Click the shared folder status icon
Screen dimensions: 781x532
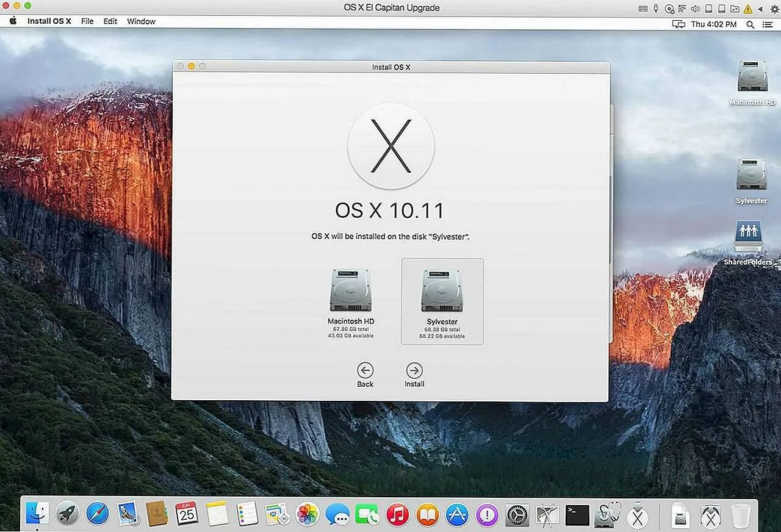[735, 9]
